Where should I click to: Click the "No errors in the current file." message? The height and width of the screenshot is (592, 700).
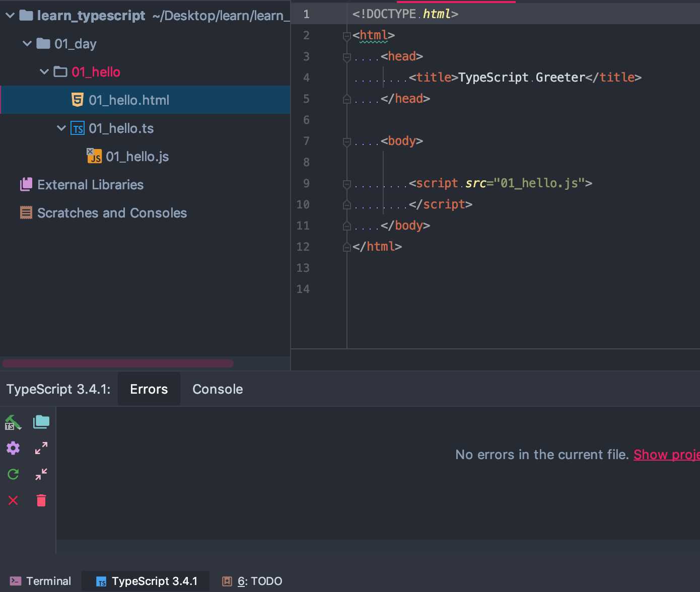(x=542, y=455)
